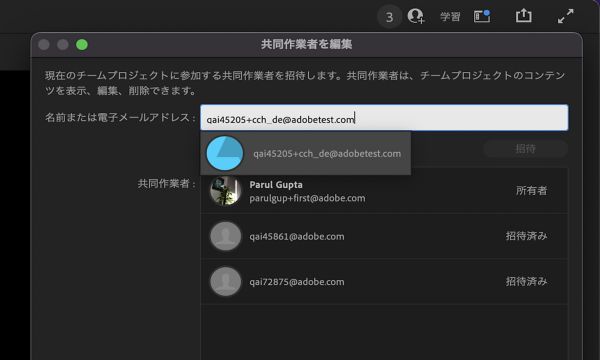Click the panel icon with the blue dot

coord(482,16)
